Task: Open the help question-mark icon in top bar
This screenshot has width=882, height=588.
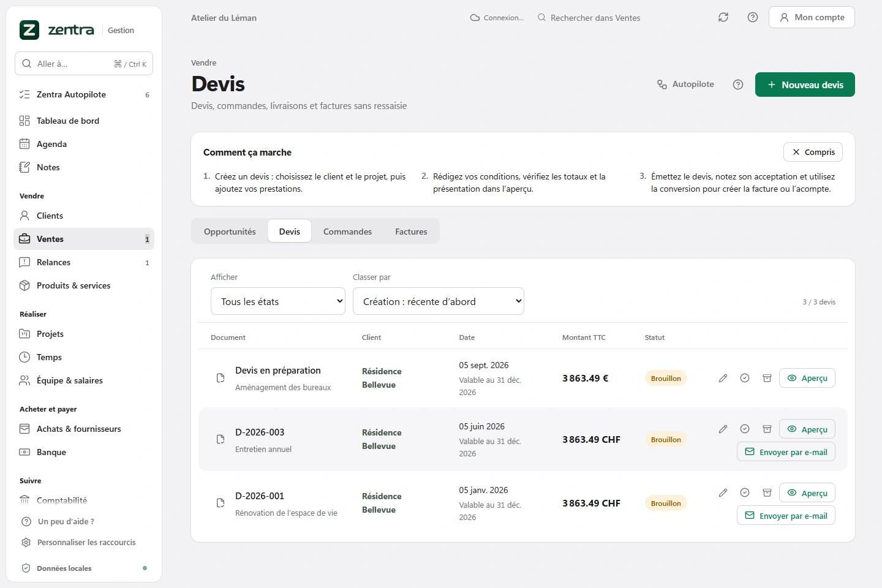Action: pyautogui.click(x=753, y=17)
